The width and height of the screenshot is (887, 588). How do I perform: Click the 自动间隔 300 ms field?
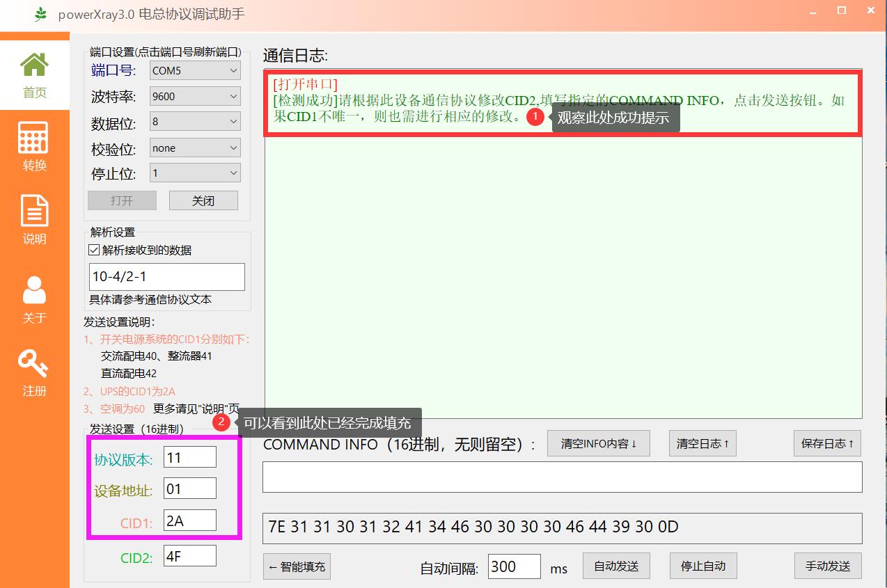coord(515,566)
